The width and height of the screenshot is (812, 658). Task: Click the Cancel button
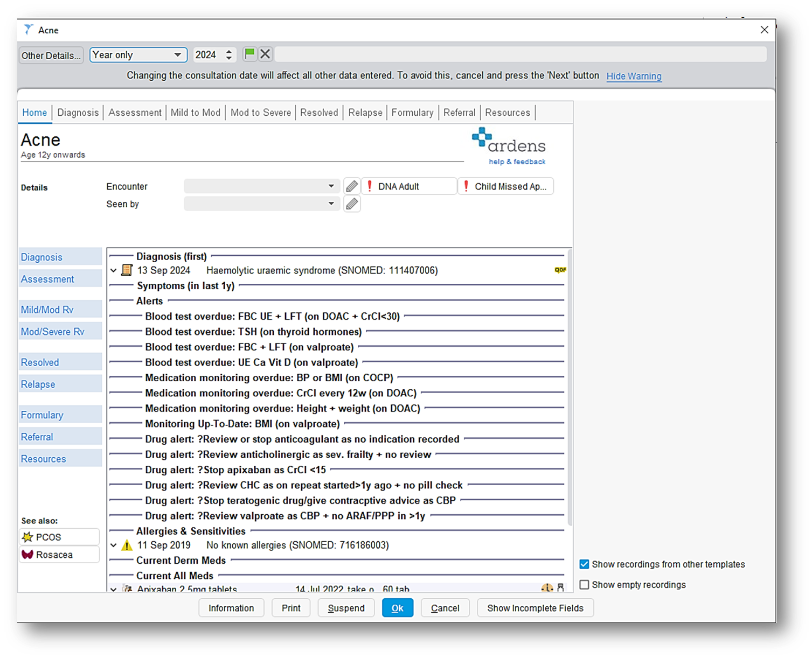(x=445, y=608)
